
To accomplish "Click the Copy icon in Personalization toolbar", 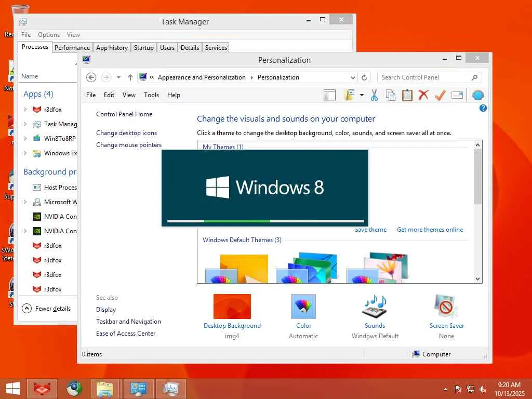I will coord(391,96).
